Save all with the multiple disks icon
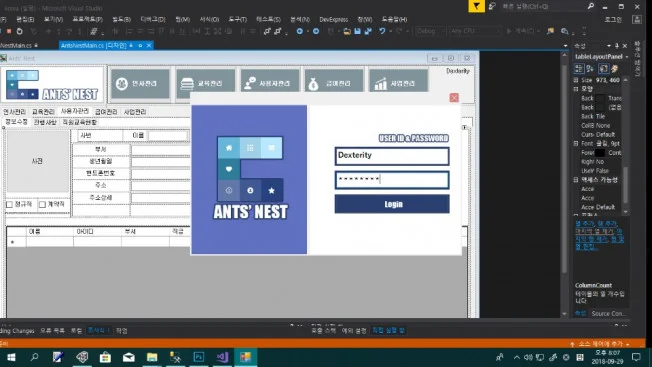The image size is (652, 367). click(368, 31)
